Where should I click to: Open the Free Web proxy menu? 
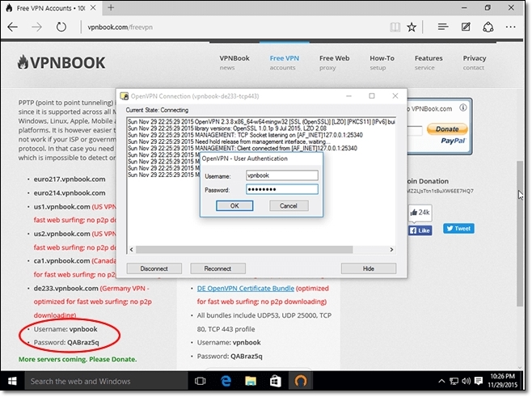point(334,62)
